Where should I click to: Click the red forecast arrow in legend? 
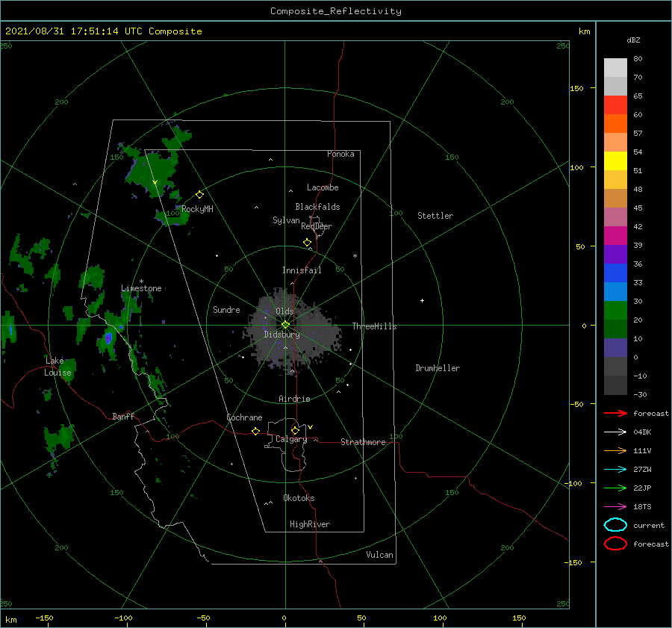(615, 413)
